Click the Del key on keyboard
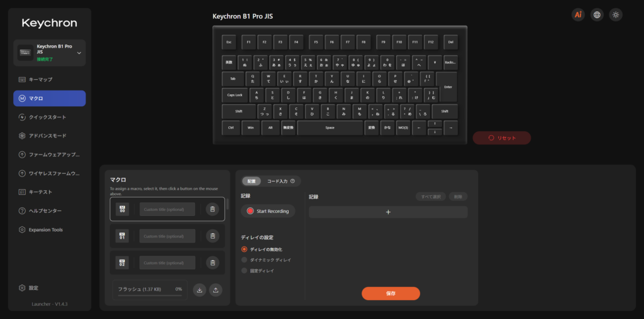 pyautogui.click(x=450, y=42)
